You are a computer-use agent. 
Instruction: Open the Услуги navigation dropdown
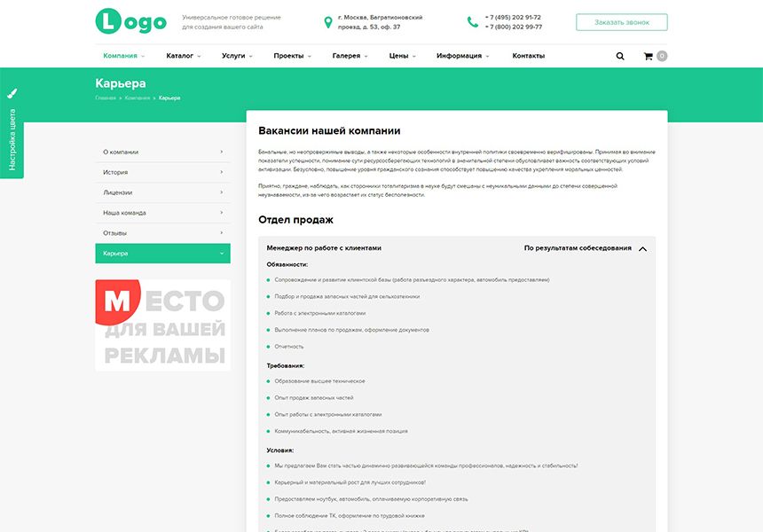pyautogui.click(x=237, y=56)
